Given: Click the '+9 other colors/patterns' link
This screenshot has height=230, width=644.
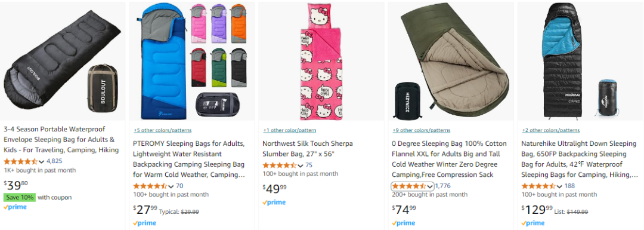Looking at the screenshot, I should [421, 130].
